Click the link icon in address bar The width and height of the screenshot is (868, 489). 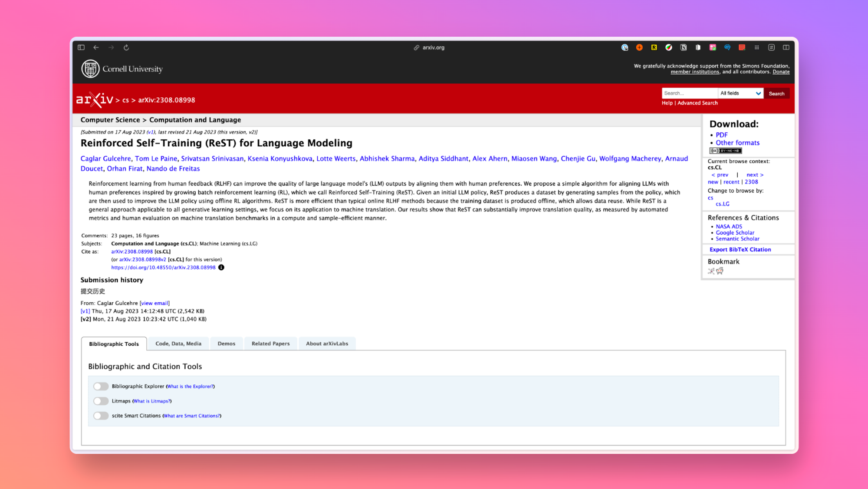pyautogui.click(x=417, y=48)
